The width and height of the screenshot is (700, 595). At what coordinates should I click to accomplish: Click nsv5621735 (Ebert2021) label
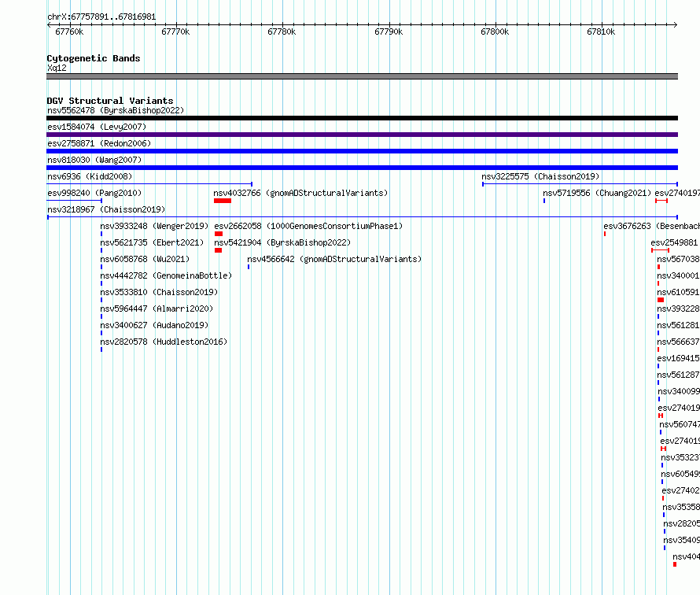152,242
